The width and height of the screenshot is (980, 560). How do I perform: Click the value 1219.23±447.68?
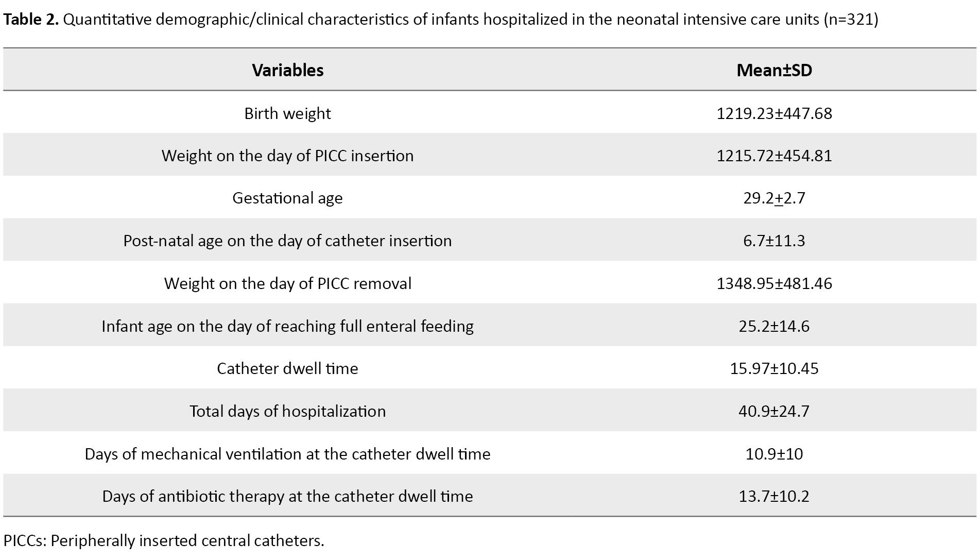pos(774,113)
